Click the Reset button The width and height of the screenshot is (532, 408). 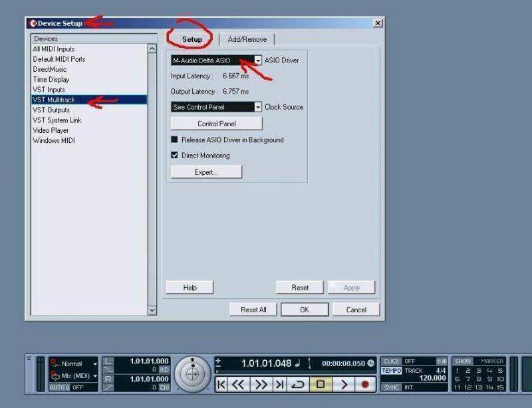pyautogui.click(x=300, y=288)
